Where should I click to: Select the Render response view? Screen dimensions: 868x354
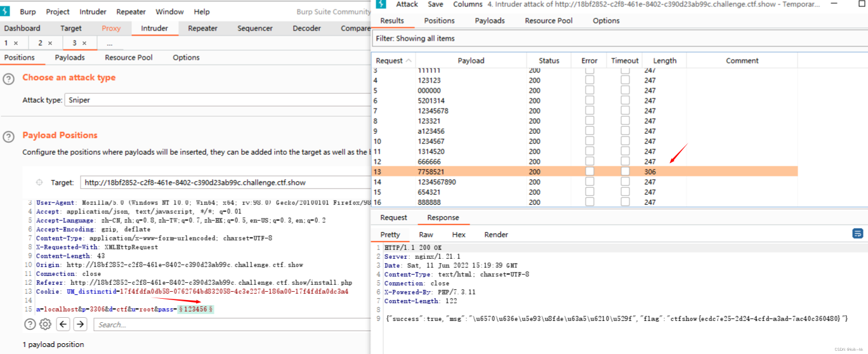pos(496,235)
